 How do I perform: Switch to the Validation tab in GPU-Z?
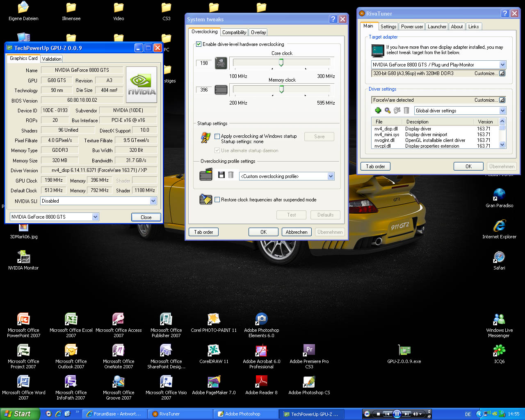click(x=52, y=59)
